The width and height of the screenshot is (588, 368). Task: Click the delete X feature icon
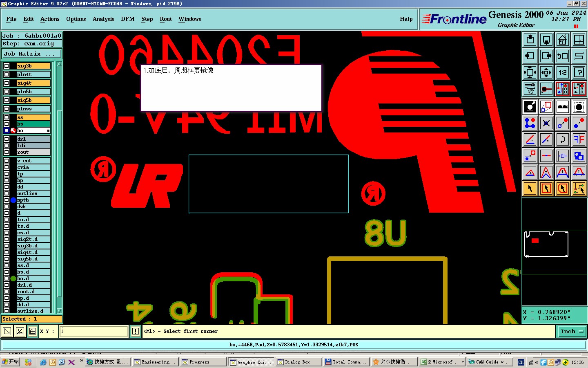[x=546, y=123]
